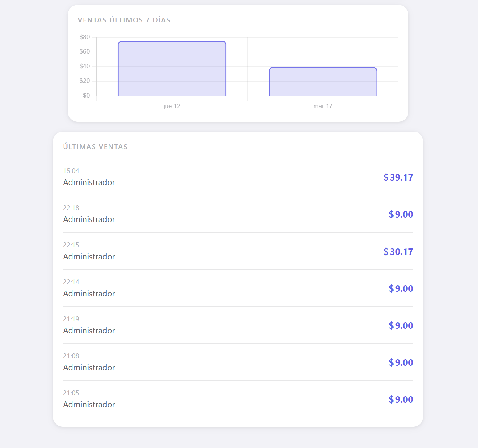Open the sale made at 21:05
The image size is (478, 448).
tap(238, 399)
